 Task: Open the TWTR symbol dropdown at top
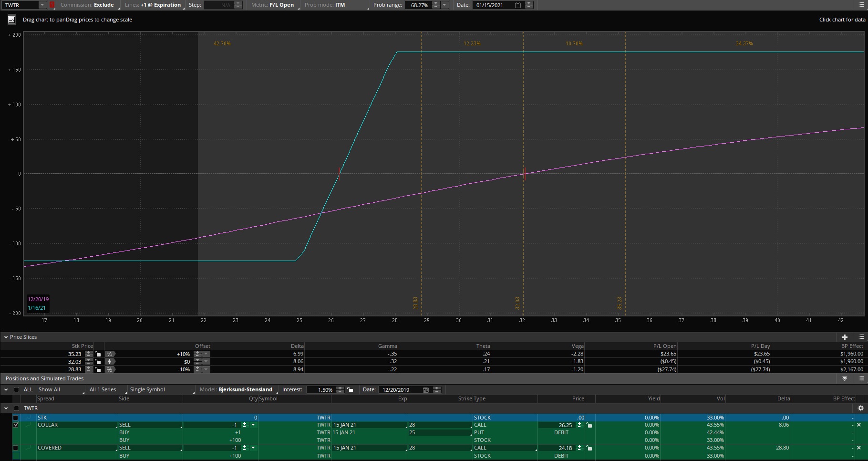pyautogui.click(x=42, y=5)
